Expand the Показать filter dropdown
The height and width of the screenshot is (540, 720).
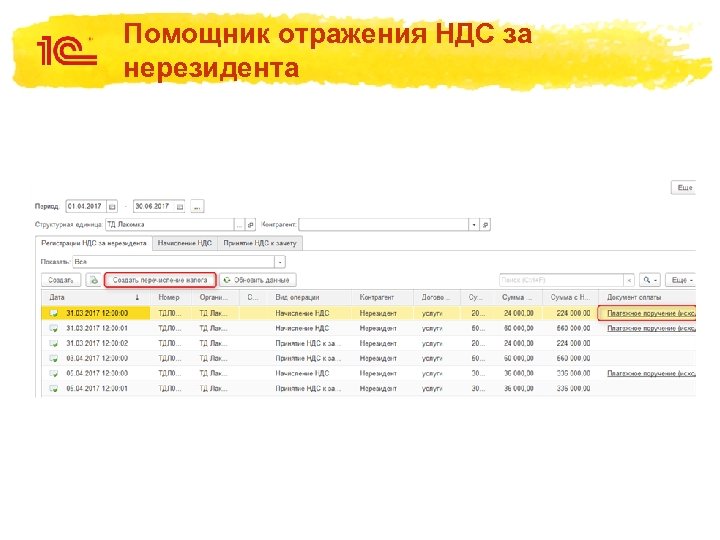point(280,262)
